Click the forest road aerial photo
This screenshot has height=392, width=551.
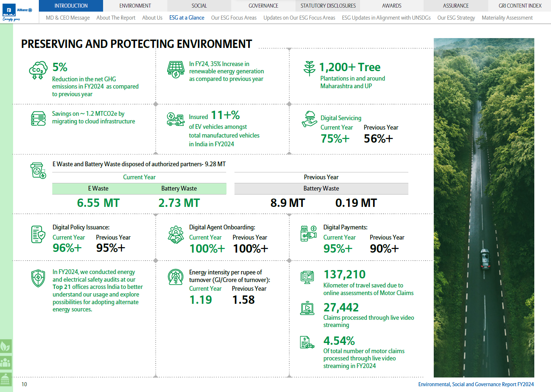484,208
